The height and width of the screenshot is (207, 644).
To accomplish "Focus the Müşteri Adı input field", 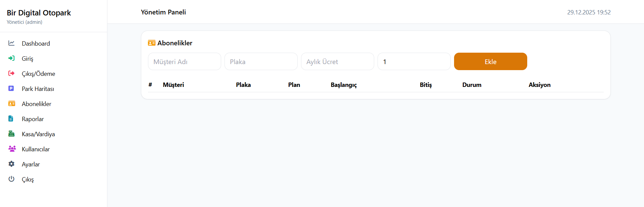I will click(184, 62).
